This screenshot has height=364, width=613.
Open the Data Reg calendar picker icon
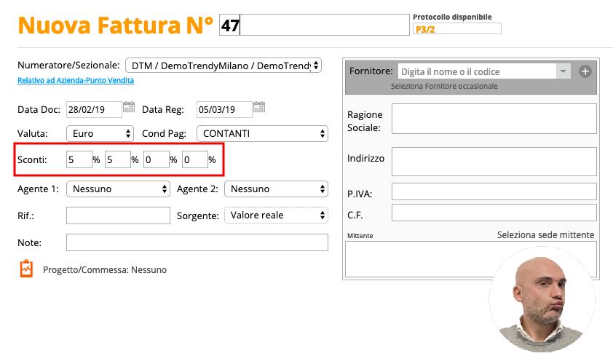[258, 108]
